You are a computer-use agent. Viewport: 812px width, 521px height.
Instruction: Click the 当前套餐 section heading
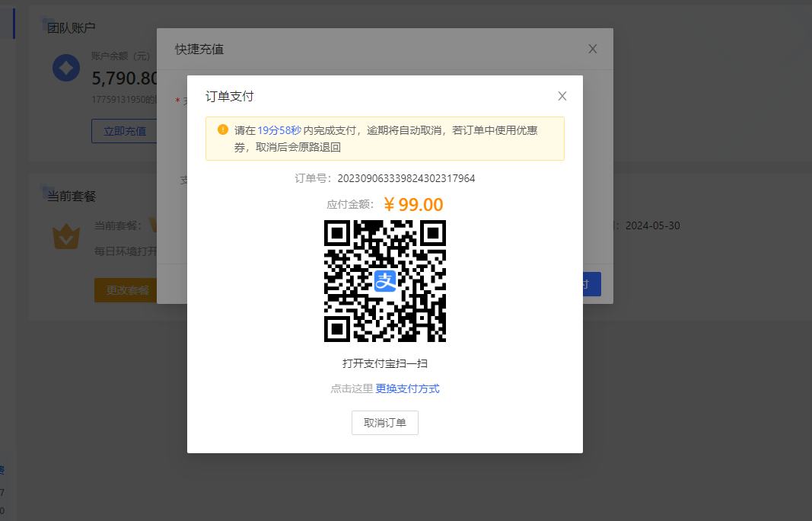[72, 197]
